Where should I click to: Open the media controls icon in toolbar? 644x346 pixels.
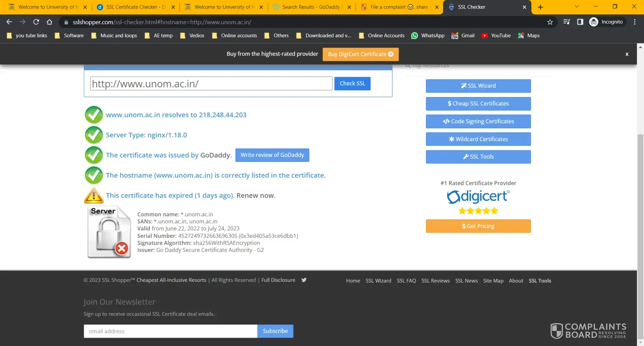coord(566,22)
